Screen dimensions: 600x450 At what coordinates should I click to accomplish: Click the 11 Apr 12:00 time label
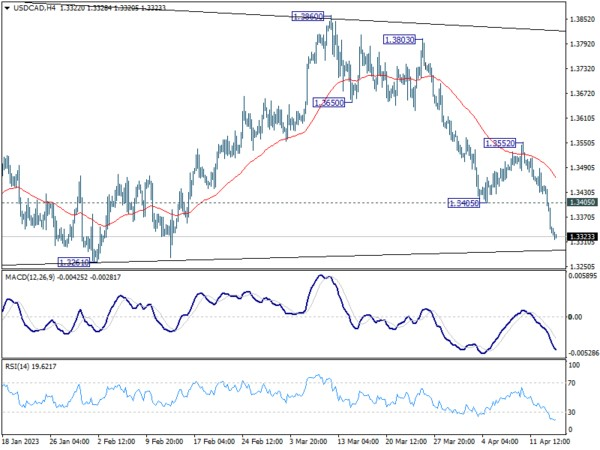[550, 441]
